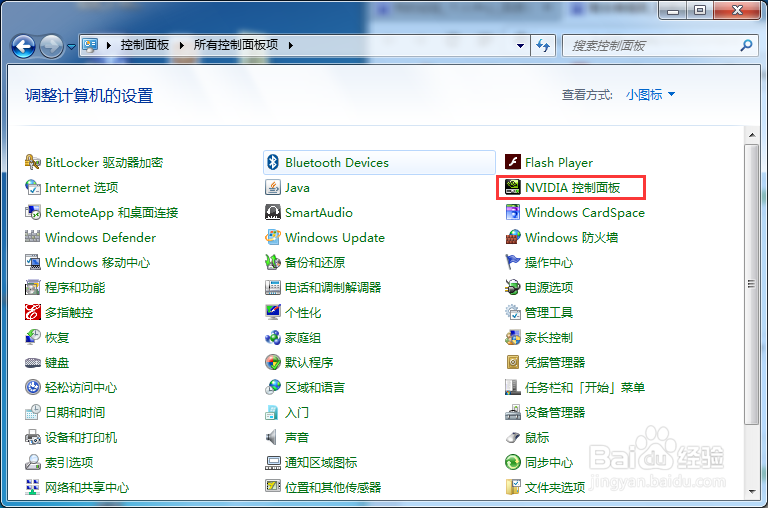Open the Windows 移动中心 icon
This screenshot has width=768, height=508.
pyautogui.click(x=32, y=262)
